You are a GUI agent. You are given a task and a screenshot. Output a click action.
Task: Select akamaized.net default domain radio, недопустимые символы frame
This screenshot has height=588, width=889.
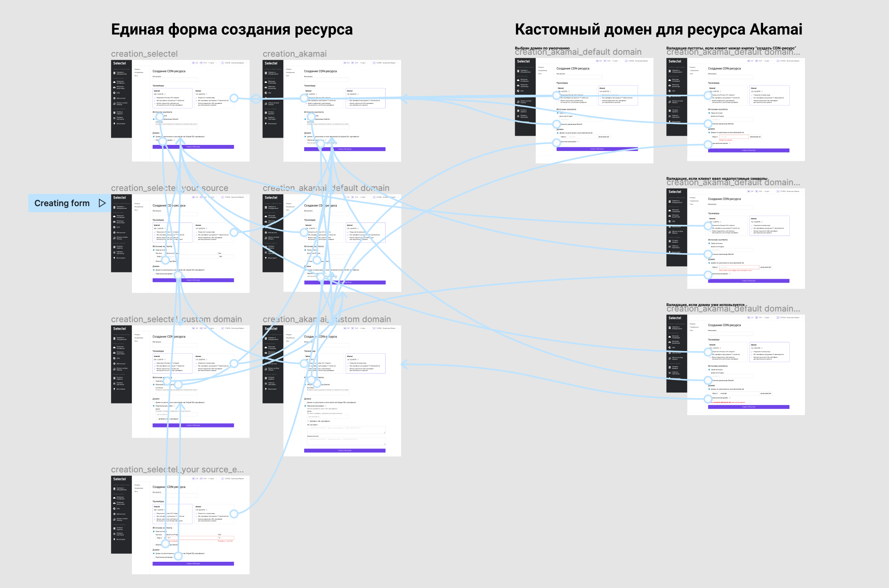709,263
